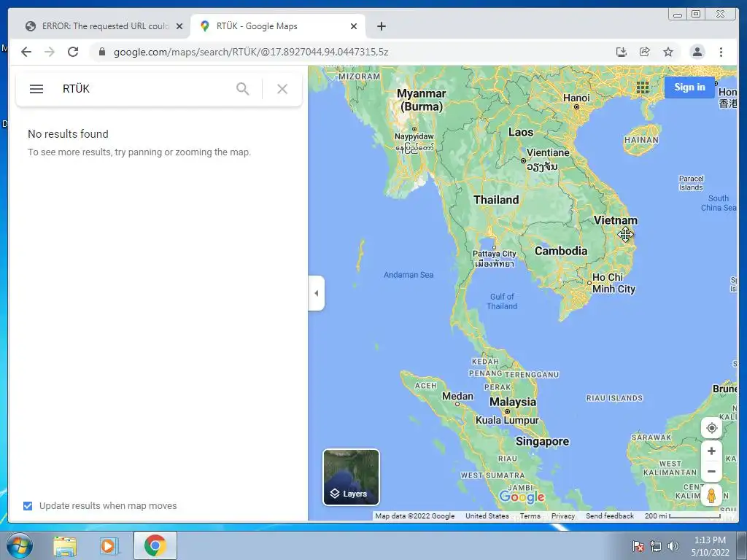Share this page icon
Screen dimensions: 747x560
click(645, 52)
